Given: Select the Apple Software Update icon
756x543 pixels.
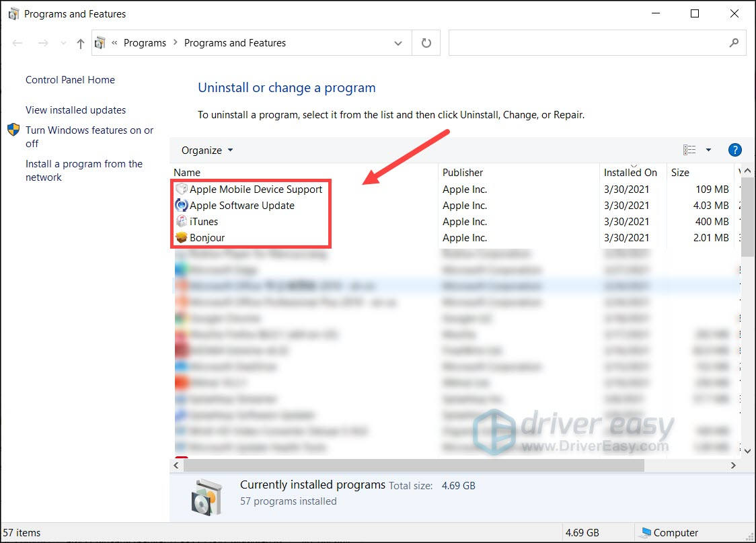Looking at the screenshot, I should pos(182,205).
